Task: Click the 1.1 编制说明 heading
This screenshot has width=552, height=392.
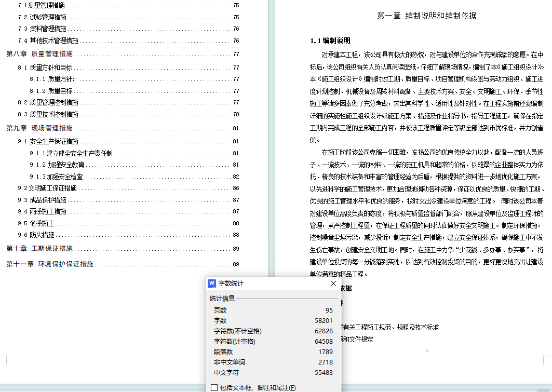Action: [330, 40]
